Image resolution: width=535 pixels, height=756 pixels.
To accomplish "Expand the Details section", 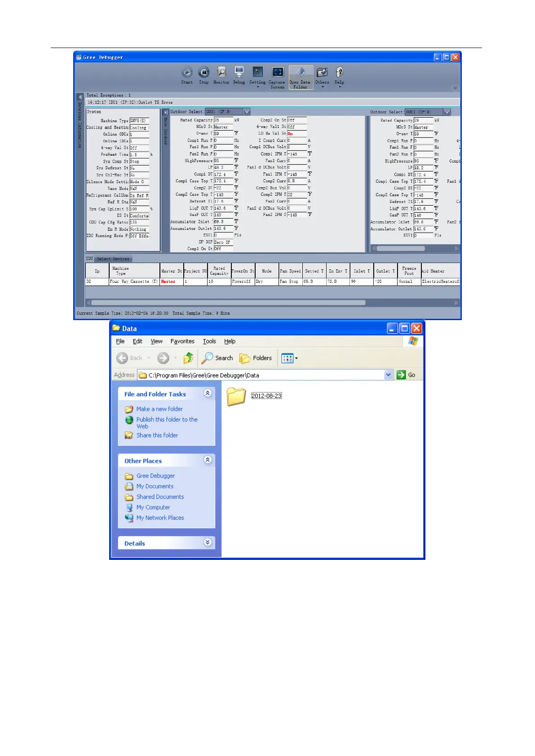I will coord(208,542).
